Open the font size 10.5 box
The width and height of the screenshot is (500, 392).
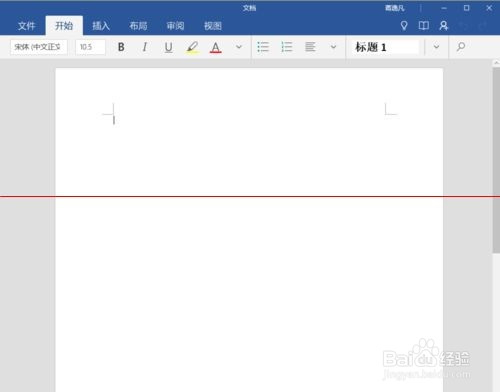click(90, 47)
